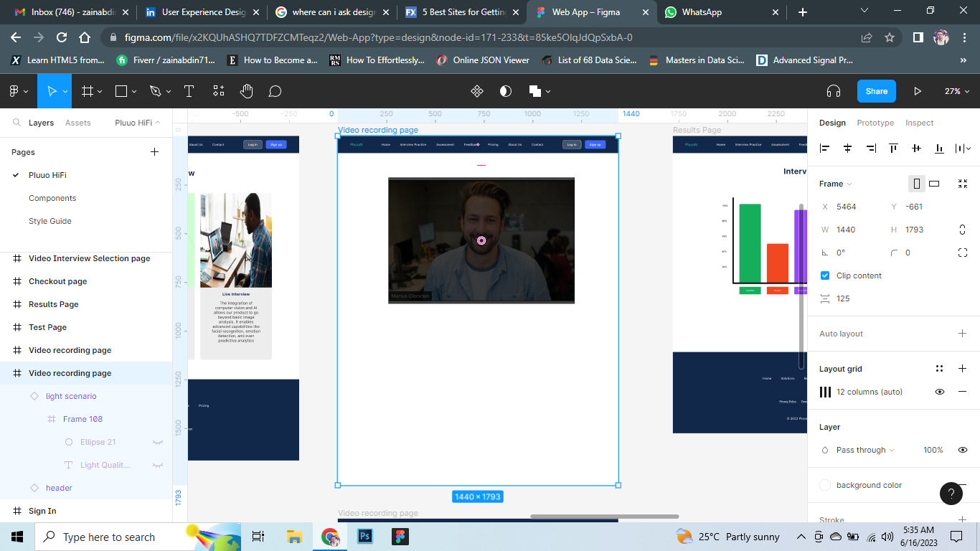Open shape tools dropdown arrow
Viewport: 980px width, 551px height.
(134, 92)
